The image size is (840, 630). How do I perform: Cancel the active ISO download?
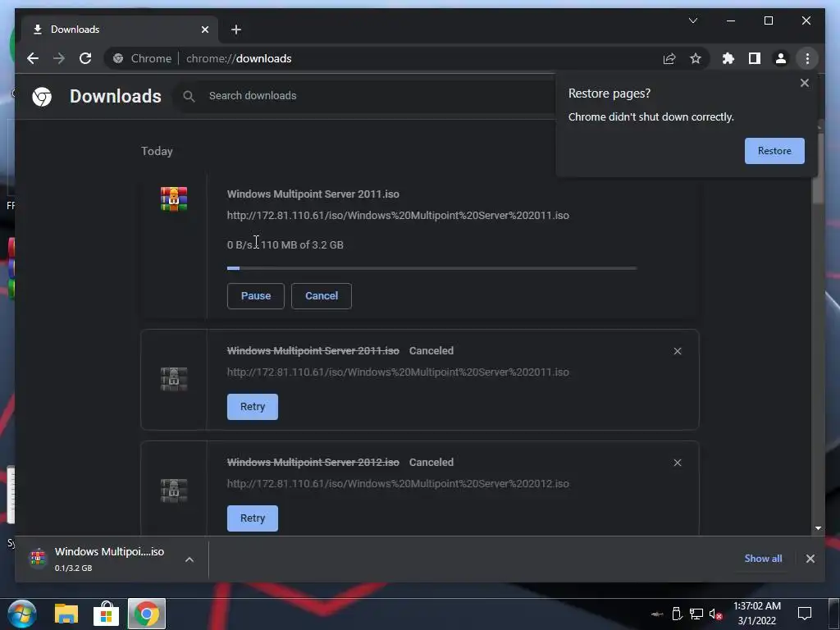tap(321, 295)
